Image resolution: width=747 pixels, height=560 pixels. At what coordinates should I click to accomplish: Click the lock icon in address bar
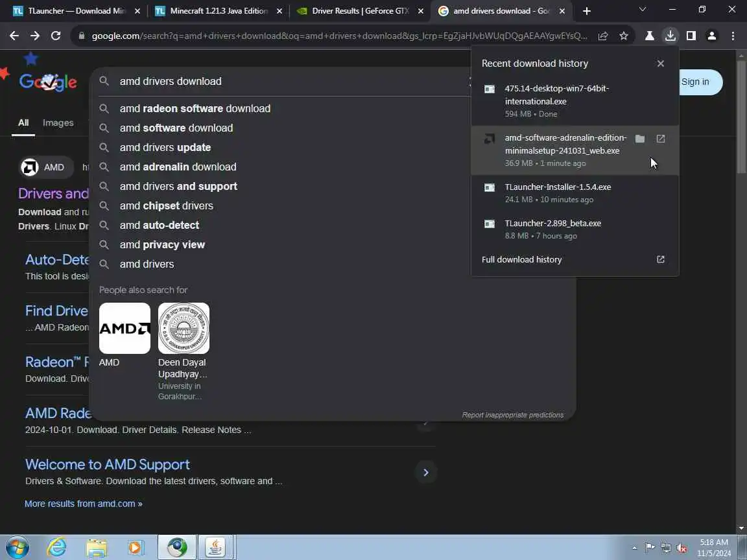pos(82,36)
